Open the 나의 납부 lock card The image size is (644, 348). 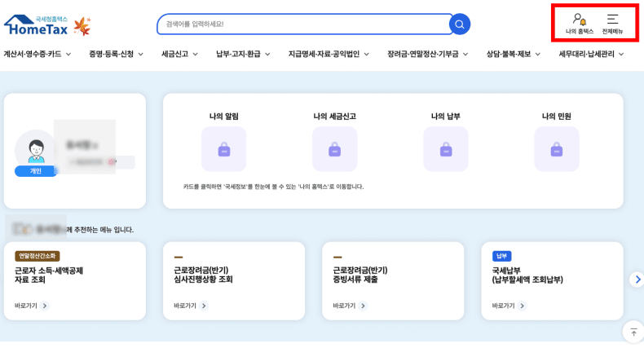(x=446, y=149)
